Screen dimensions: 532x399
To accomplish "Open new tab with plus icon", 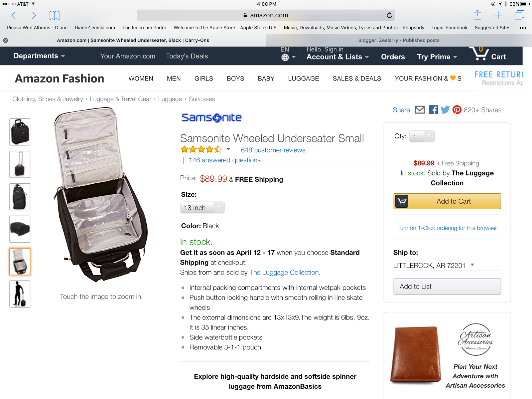I will coord(498,15).
